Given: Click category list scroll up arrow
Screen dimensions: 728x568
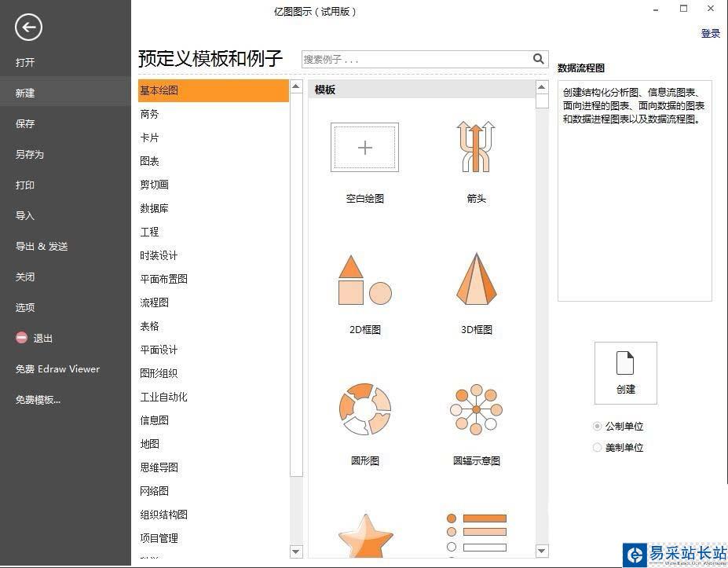Looking at the screenshot, I should click(x=296, y=86).
